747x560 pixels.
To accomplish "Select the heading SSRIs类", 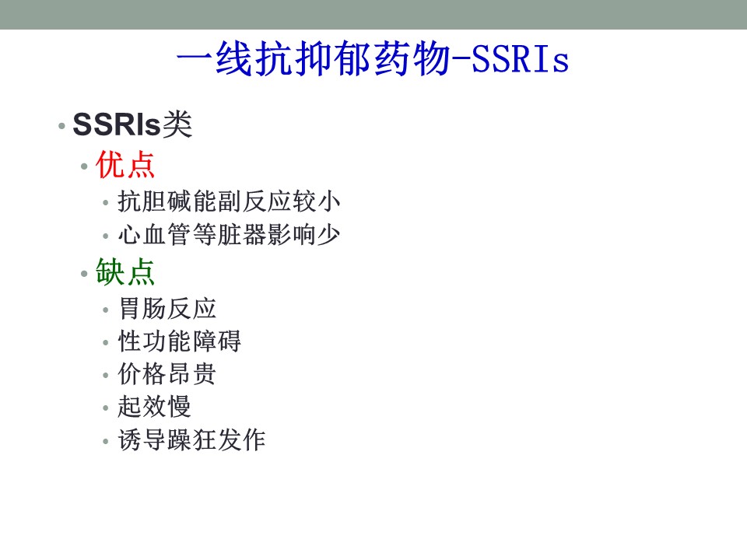I will click(132, 124).
